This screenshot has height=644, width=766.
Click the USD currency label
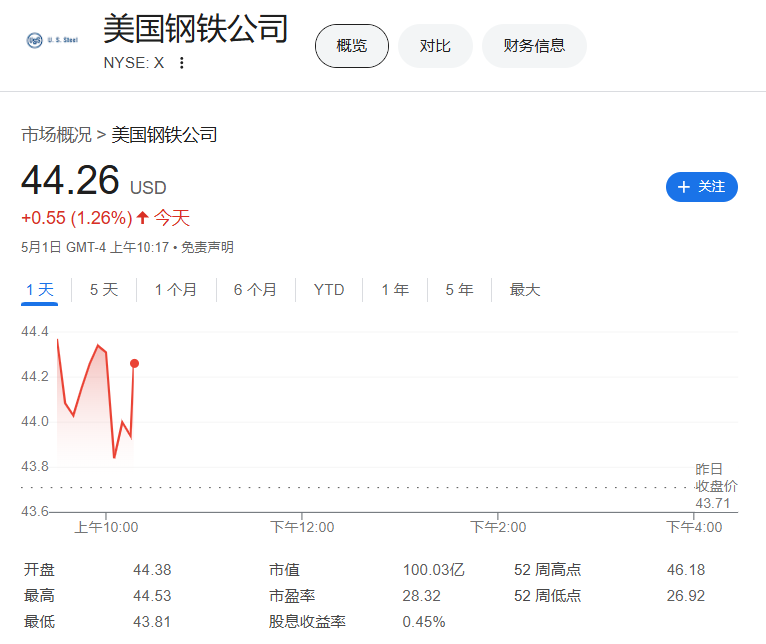click(148, 188)
